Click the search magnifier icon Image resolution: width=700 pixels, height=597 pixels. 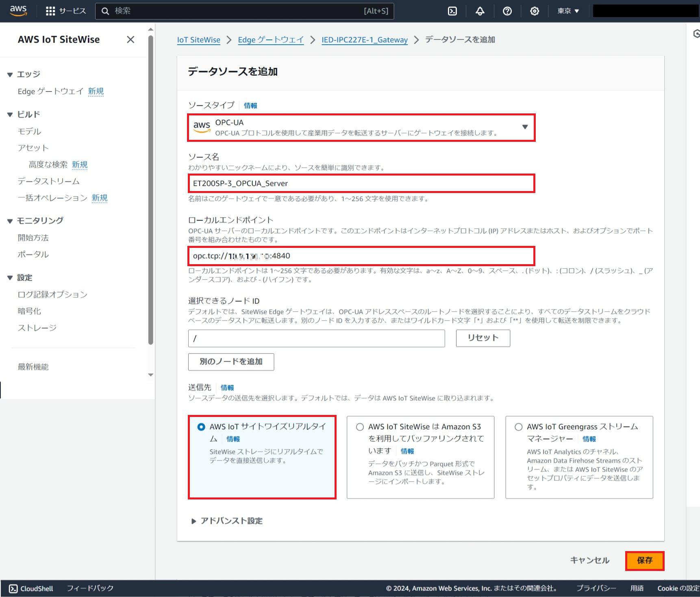tap(105, 11)
